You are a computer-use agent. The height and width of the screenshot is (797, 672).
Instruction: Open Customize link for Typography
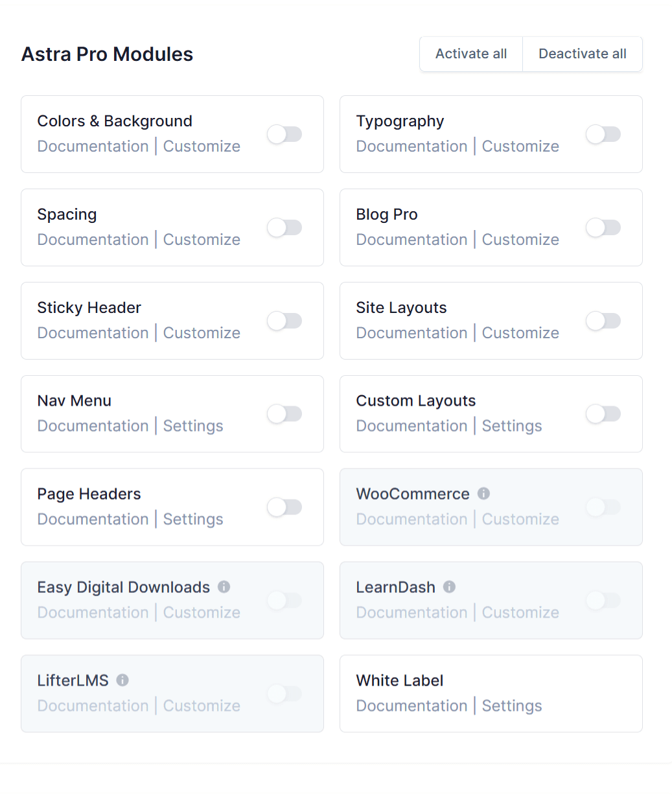pos(520,146)
